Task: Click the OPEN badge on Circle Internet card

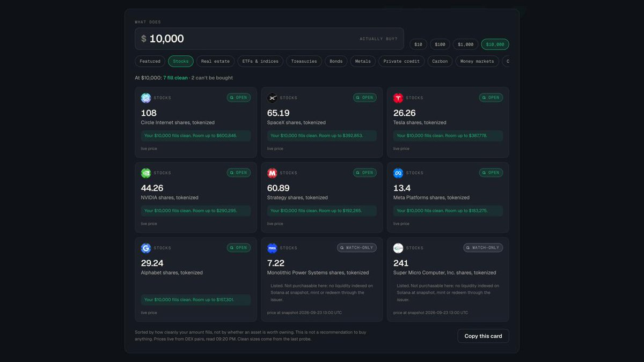Action: click(x=239, y=98)
